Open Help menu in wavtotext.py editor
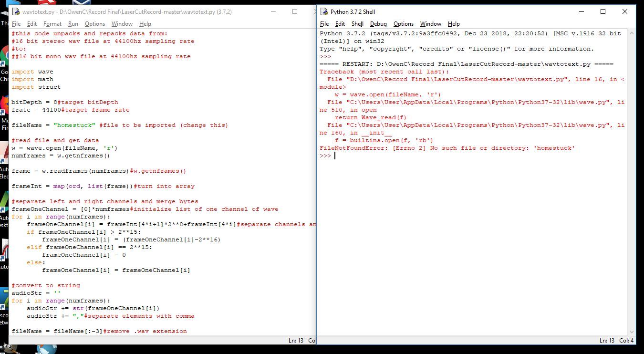 tap(145, 24)
